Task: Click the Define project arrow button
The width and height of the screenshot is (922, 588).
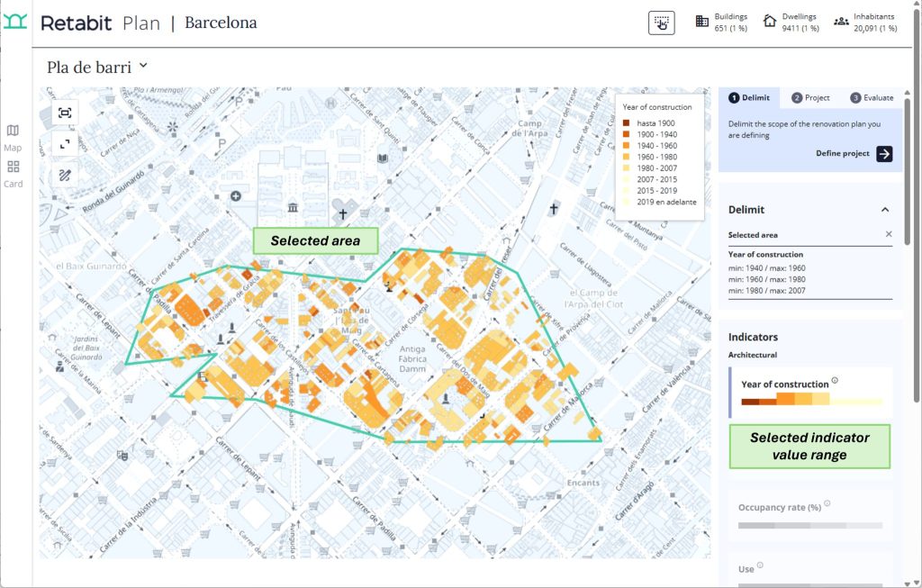Action: pyautogui.click(x=884, y=154)
